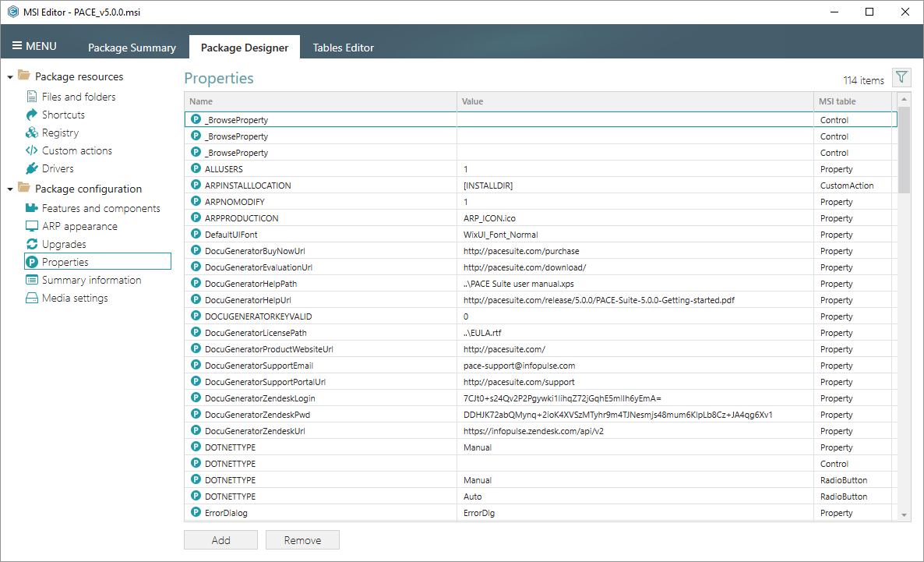The image size is (924, 562).
Task: Select Features and components
Action: pyautogui.click(x=101, y=208)
